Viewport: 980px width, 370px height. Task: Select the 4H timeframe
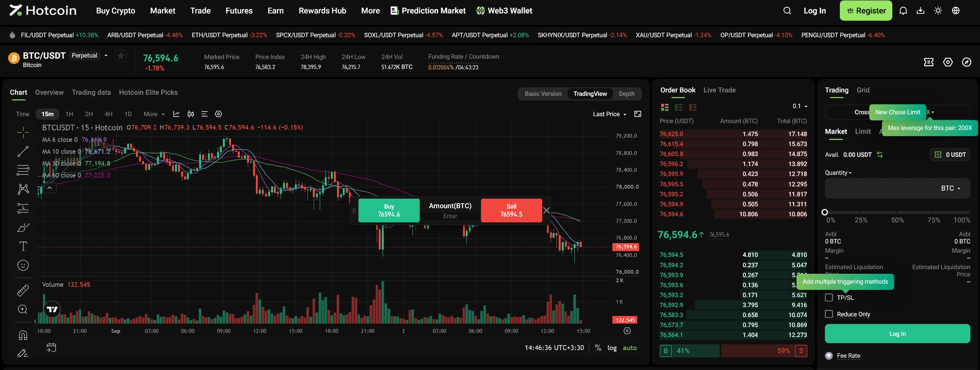[108, 114]
